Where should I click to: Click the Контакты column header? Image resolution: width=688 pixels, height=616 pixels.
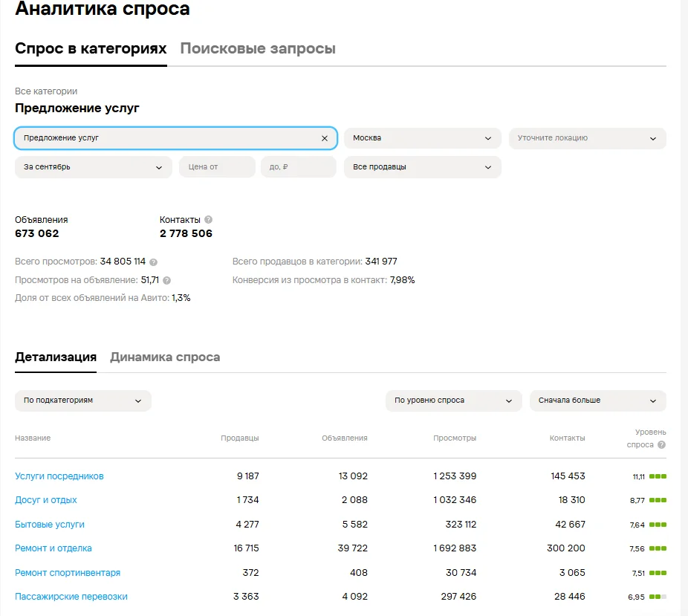coord(567,438)
